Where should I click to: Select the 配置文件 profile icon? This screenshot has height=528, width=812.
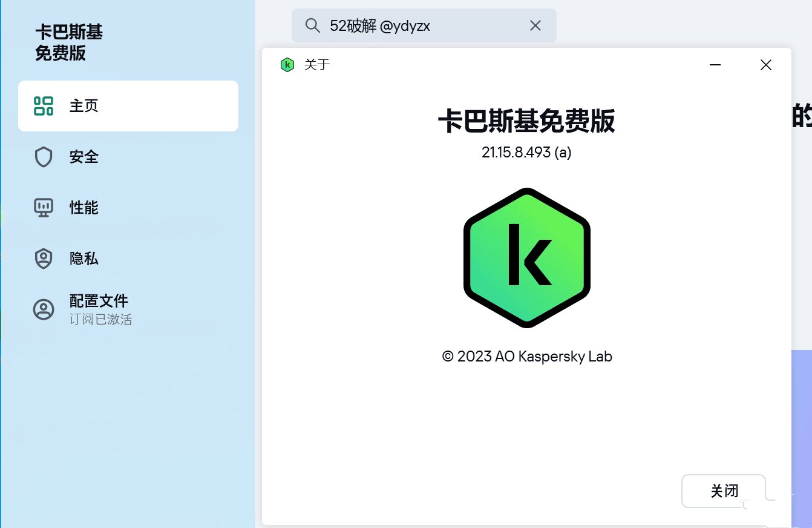coord(42,308)
